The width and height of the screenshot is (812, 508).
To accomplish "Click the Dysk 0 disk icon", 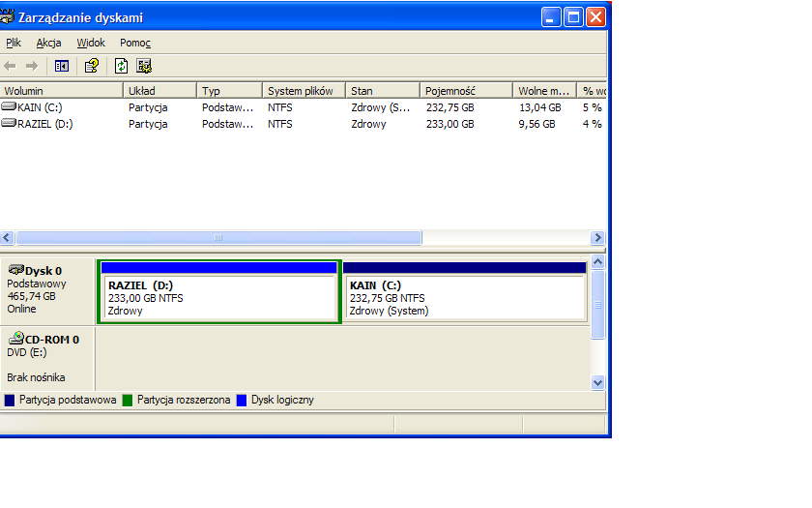I will 16,270.
